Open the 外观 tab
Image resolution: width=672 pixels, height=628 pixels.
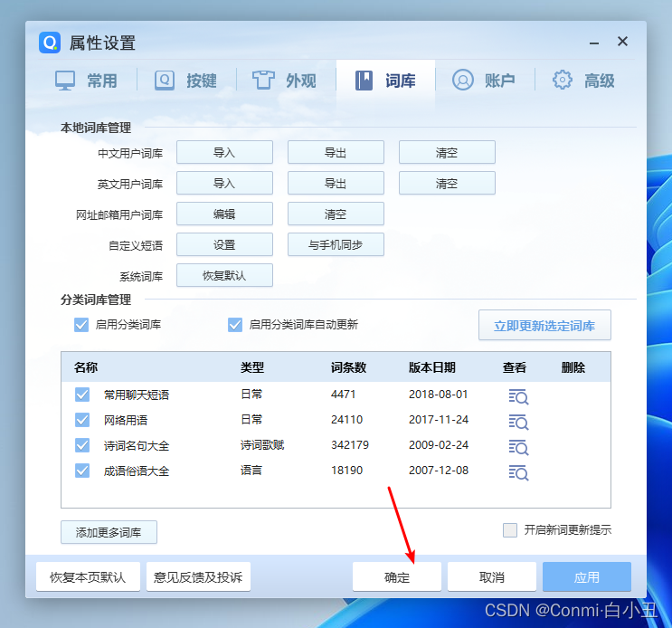click(x=286, y=81)
